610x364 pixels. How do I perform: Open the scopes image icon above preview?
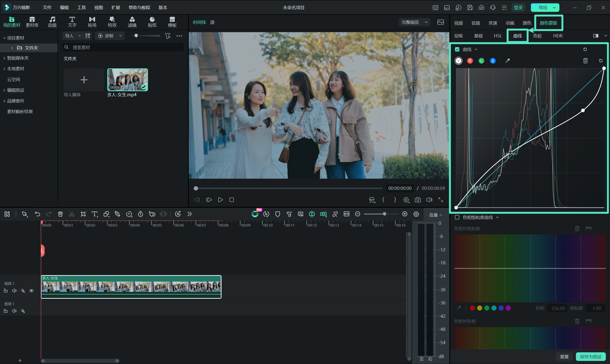click(x=441, y=22)
